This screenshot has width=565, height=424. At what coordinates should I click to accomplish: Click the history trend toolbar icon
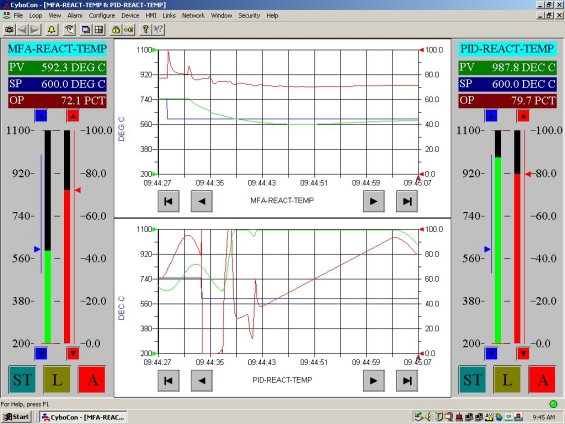[x=69, y=30]
